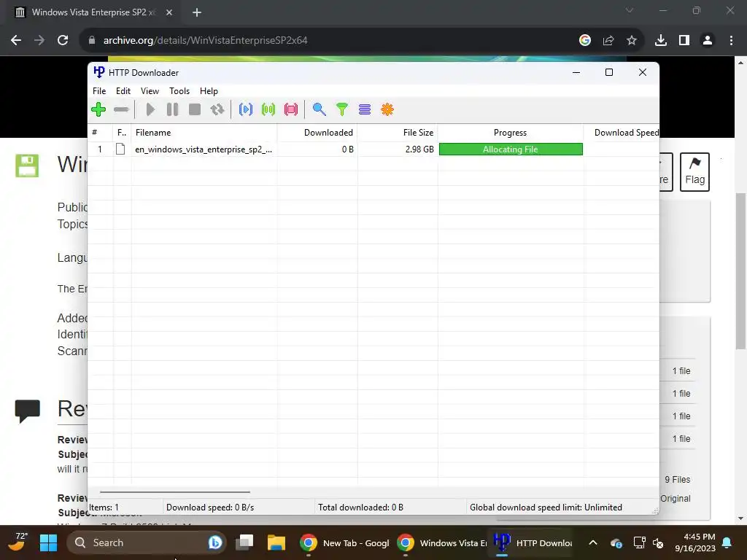This screenshot has height=560, width=747.
Task: Click the purple stacked lines toolbar icon
Action: click(x=365, y=109)
